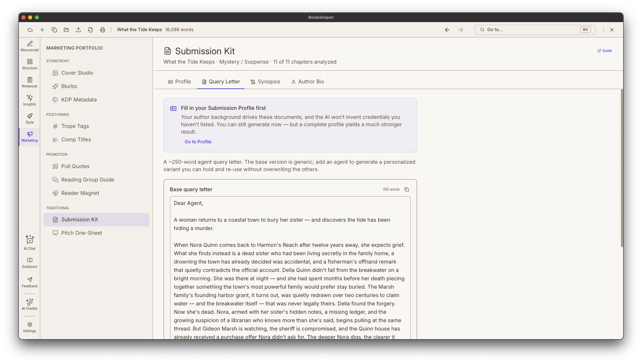
Task: Click the duplicate copy icon in toolbar
Action: click(54, 30)
